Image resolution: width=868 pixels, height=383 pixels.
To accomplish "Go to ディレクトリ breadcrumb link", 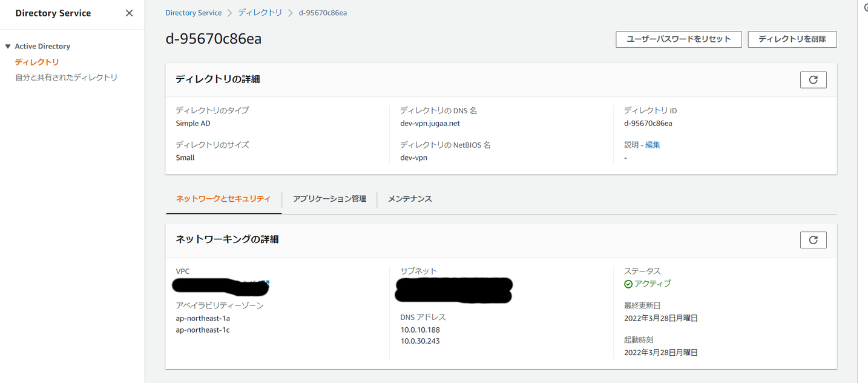I will point(260,13).
